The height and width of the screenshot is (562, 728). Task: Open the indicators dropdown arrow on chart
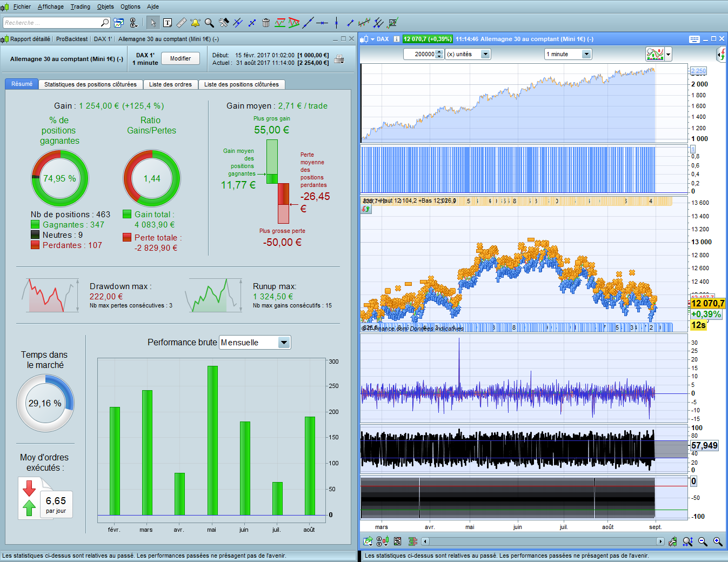pyautogui.click(x=669, y=54)
